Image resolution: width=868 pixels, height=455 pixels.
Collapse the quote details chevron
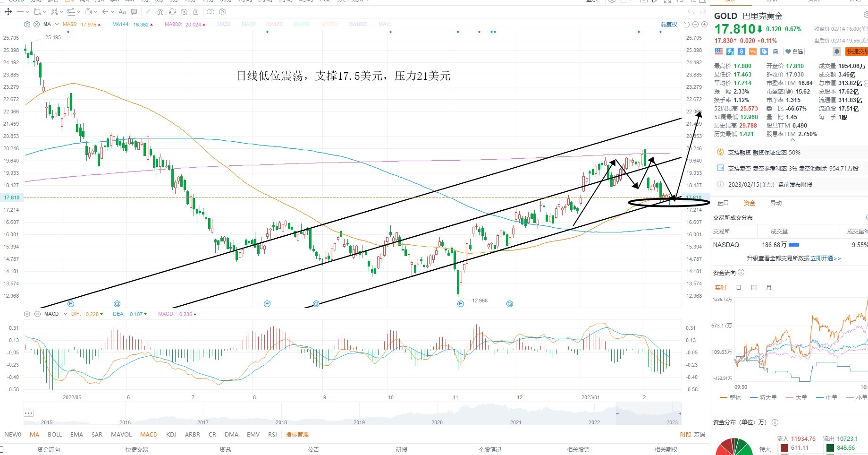click(792, 140)
